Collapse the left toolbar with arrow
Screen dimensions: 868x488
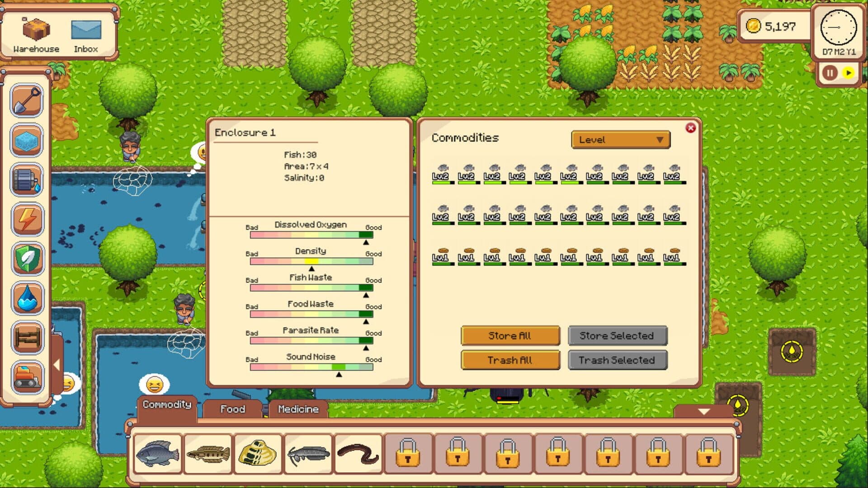point(57,365)
